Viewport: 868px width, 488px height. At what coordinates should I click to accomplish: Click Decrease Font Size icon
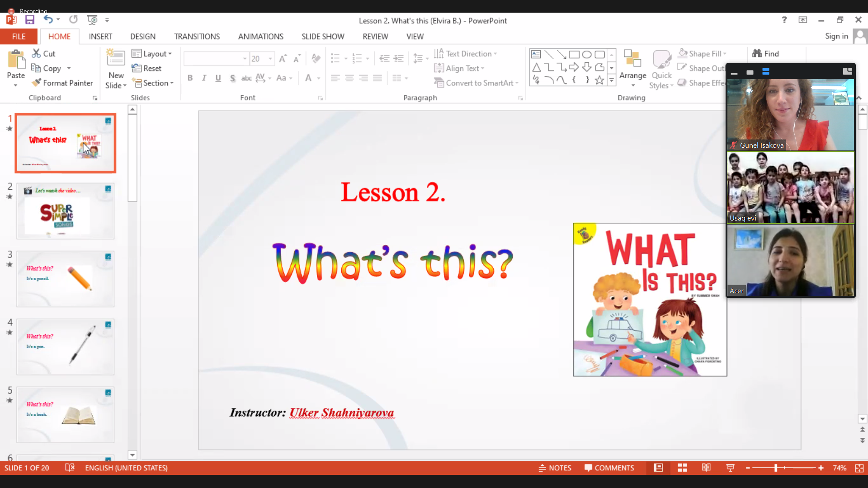[x=297, y=59]
